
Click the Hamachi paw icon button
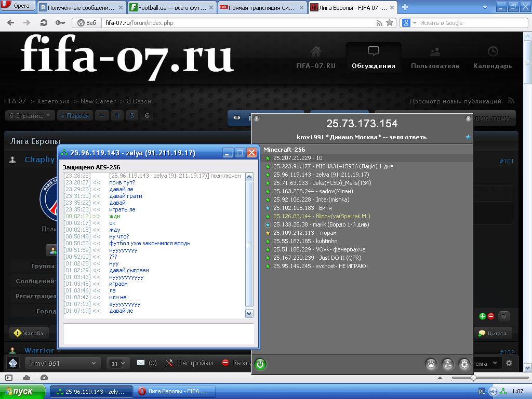(431, 364)
